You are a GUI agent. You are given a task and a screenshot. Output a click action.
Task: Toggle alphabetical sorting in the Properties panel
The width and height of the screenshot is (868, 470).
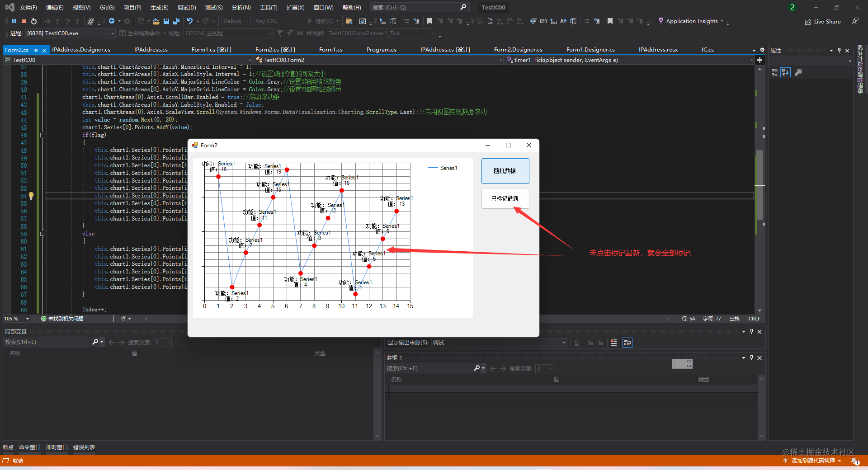(x=786, y=72)
